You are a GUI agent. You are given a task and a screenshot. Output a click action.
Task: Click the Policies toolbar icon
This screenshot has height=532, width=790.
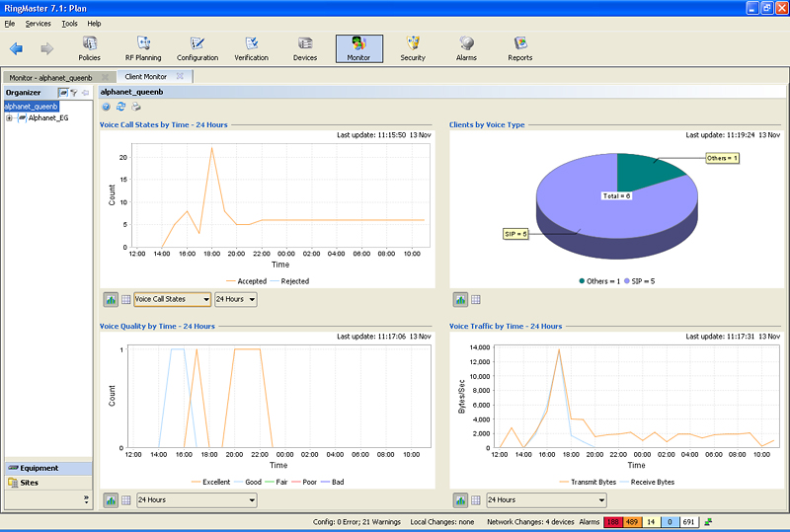click(x=90, y=47)
